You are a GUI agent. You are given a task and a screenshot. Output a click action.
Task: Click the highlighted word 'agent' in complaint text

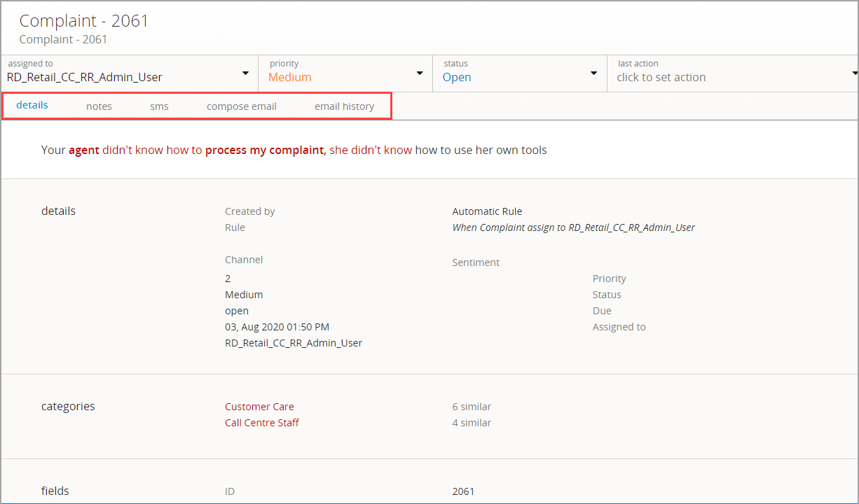(84, 150)
